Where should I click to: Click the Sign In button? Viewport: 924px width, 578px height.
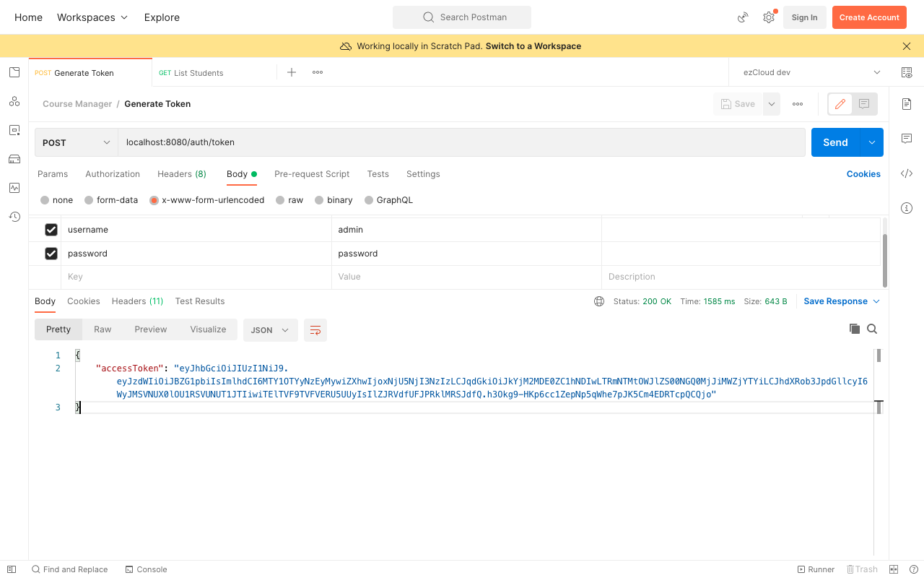point(804,17)
